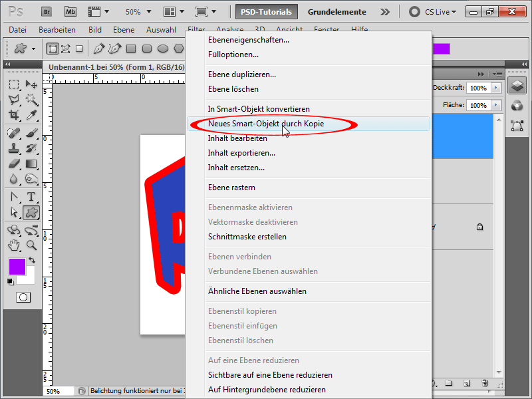The height and width of the screenshot is (399, 532).
Task: Swap foreground and background colors
Action: click(32, 260)
